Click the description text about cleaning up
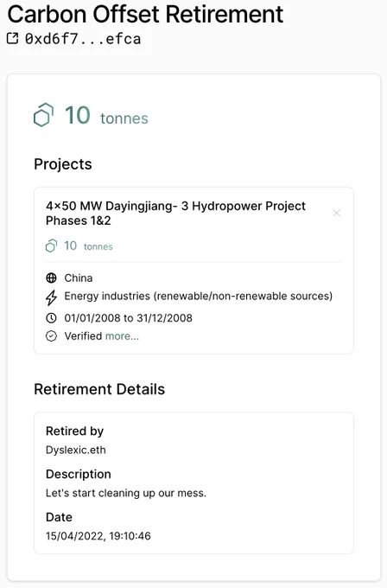The image size is (387, 588). 126,493
